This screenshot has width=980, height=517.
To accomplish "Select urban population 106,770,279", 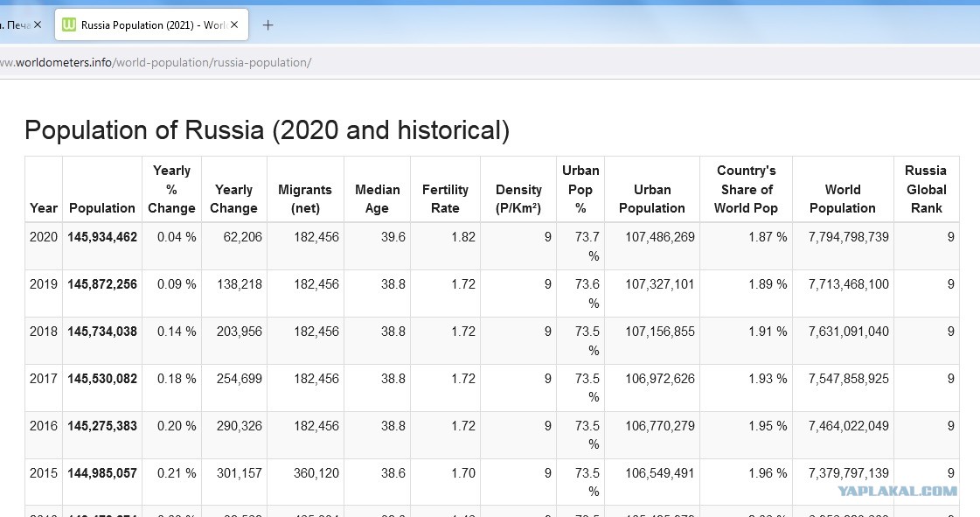I will (x=660, y=426).
